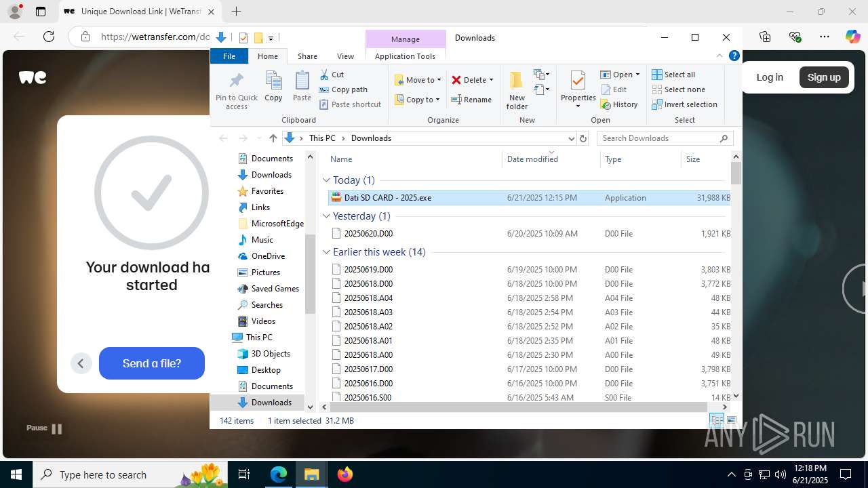Image resolution: width=868 pixels, height=488 pixels.
Task: Create a New folder
Action: [517, 90]
